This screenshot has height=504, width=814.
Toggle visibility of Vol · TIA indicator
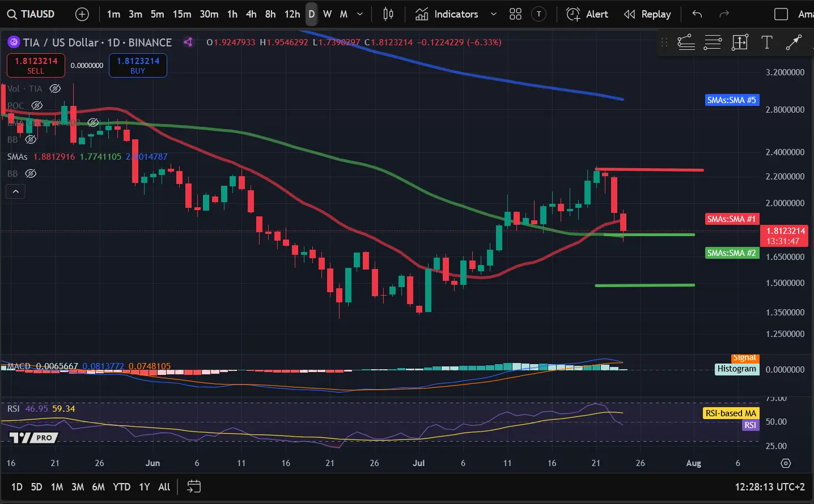point(55,88)
